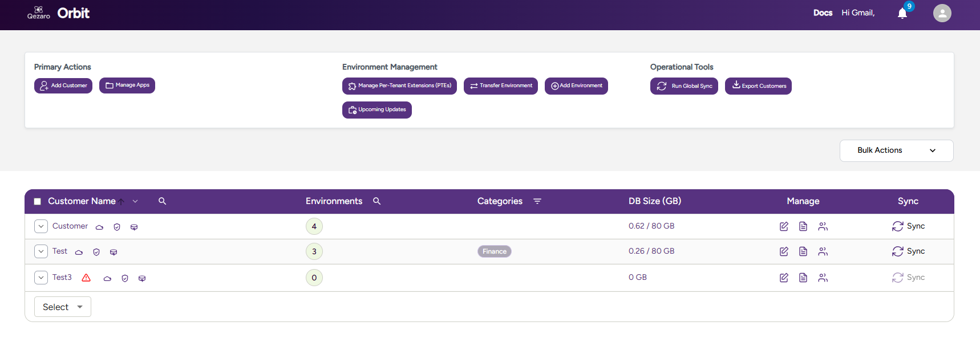The width and height of the screenshot is (980, 342).
Task: Click the shield icon beside Customer
Action: 117,227
